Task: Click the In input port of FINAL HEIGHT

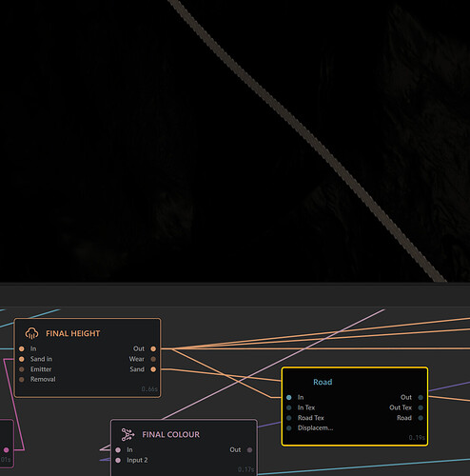Action: 22,348
